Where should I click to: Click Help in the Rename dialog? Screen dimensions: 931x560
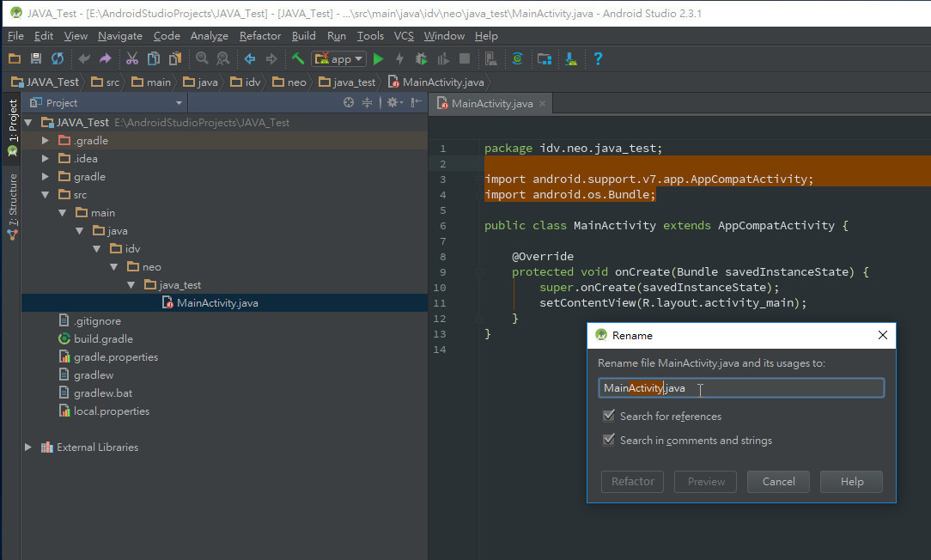[x=851, y=482]
